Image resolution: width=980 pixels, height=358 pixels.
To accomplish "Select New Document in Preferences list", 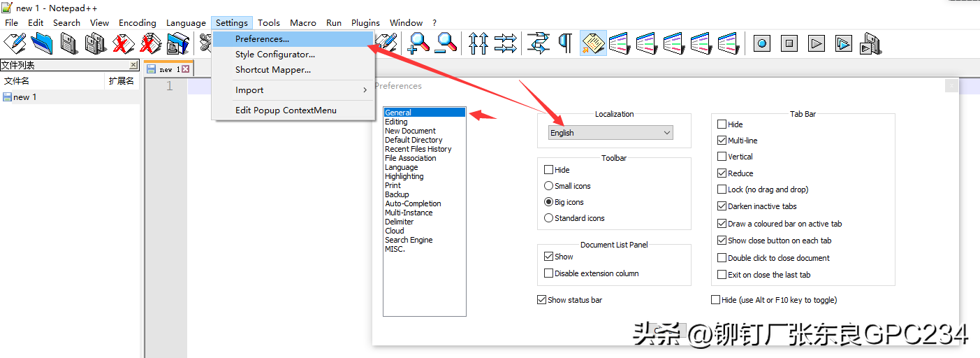I will pyautogui.click(x=410, y=131).
